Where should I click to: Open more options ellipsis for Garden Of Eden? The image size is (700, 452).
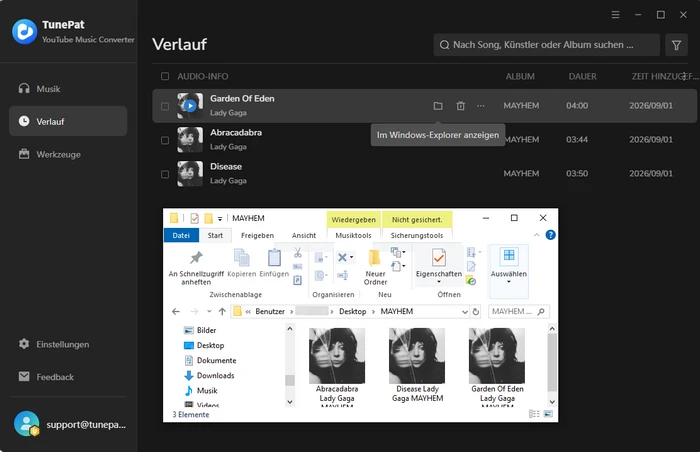click(x=480, y=106)
